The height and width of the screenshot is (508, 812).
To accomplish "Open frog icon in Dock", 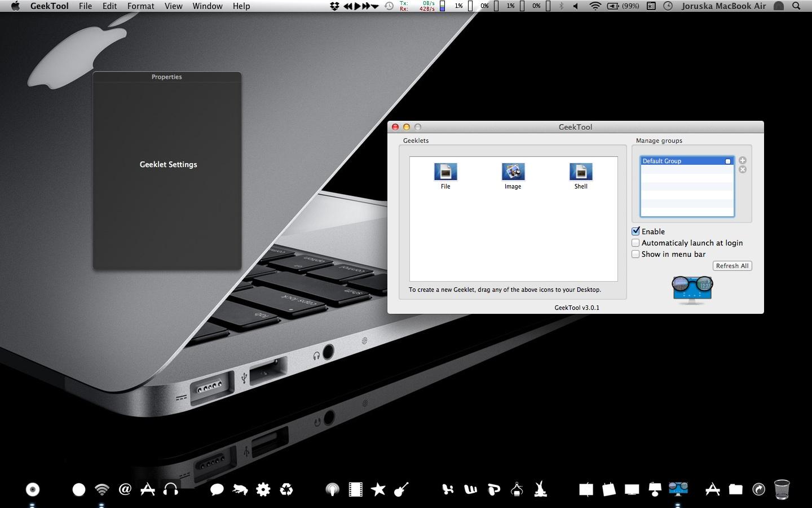I will point(240,489).
